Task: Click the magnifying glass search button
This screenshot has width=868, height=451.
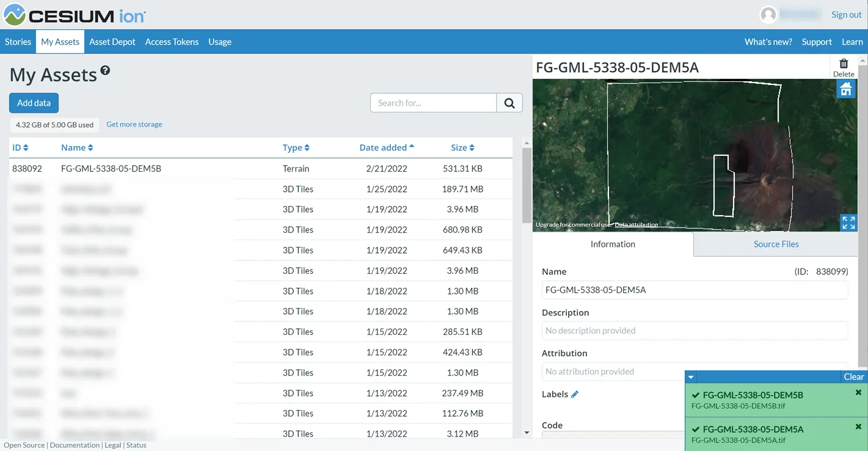Action: point(509,103)
